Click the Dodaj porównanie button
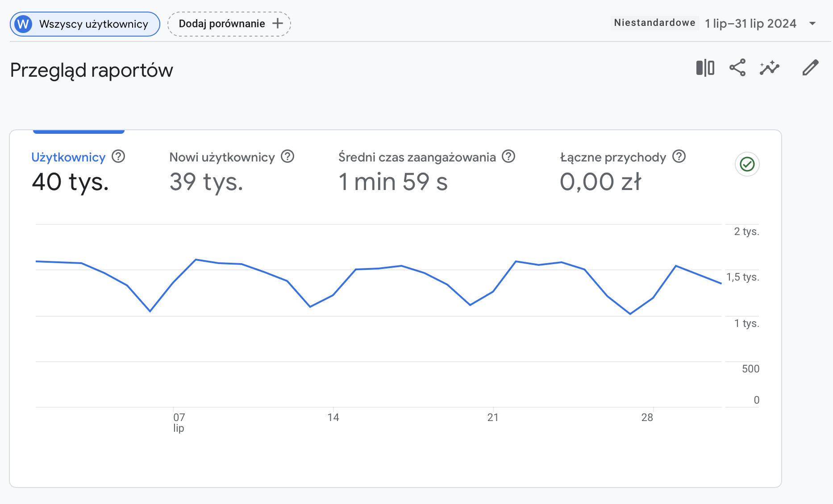 229,24
